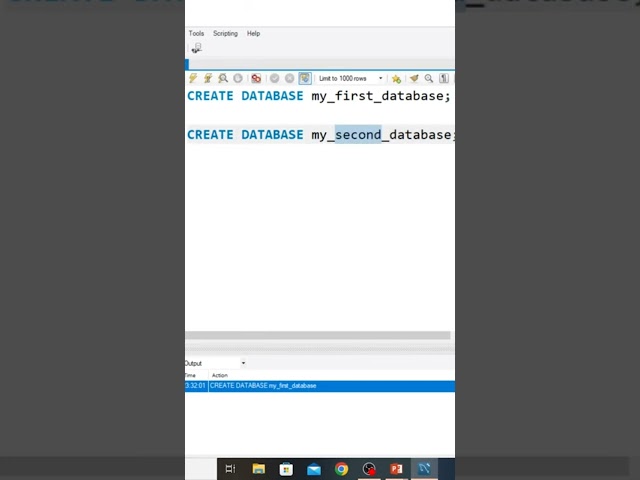The image size is (640, 480).
Task: Select the CREATE DATABASE my_first_database output row
Action: point(320,386)
